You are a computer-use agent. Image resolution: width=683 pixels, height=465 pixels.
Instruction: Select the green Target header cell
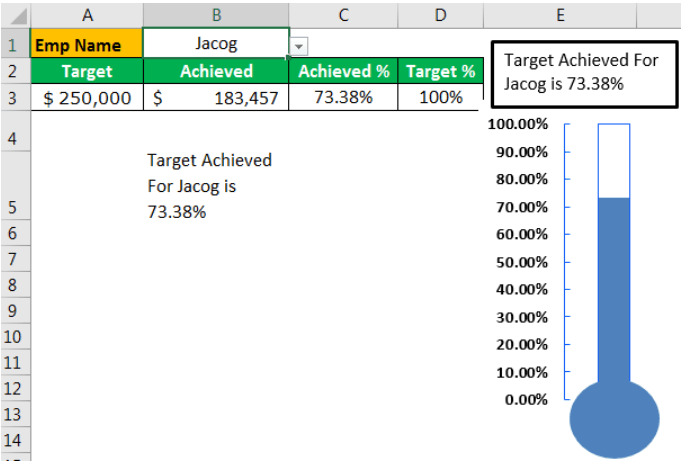(87, 71)
